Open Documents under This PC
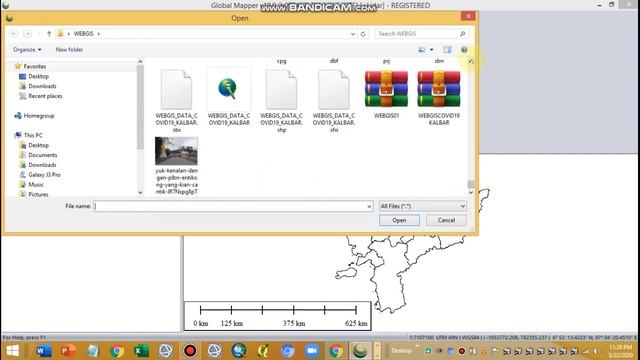This screenshot has height=360, width=640. tap(42, 155)
